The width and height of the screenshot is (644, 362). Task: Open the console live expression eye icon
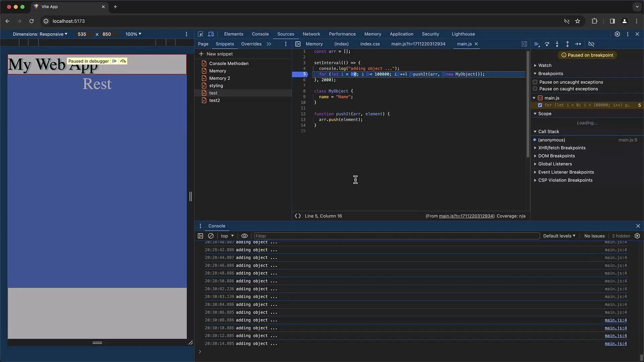pos(245,236)
